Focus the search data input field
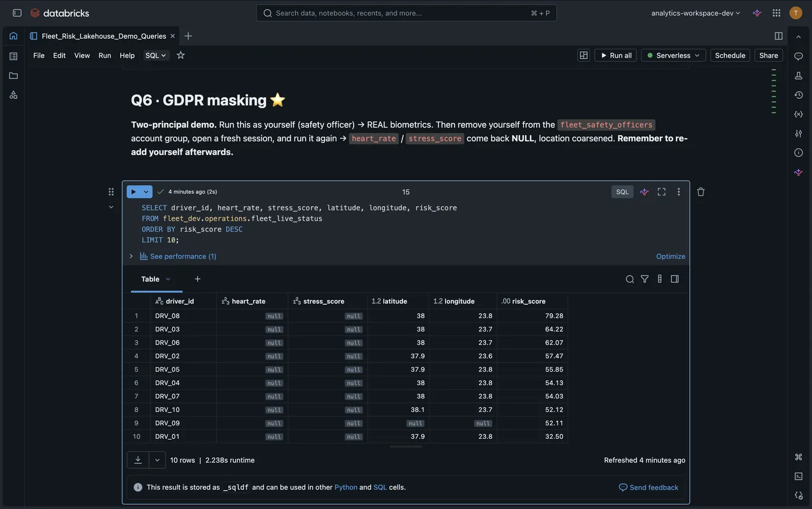The height and width of the screenshot is (509, 812). 406,13
